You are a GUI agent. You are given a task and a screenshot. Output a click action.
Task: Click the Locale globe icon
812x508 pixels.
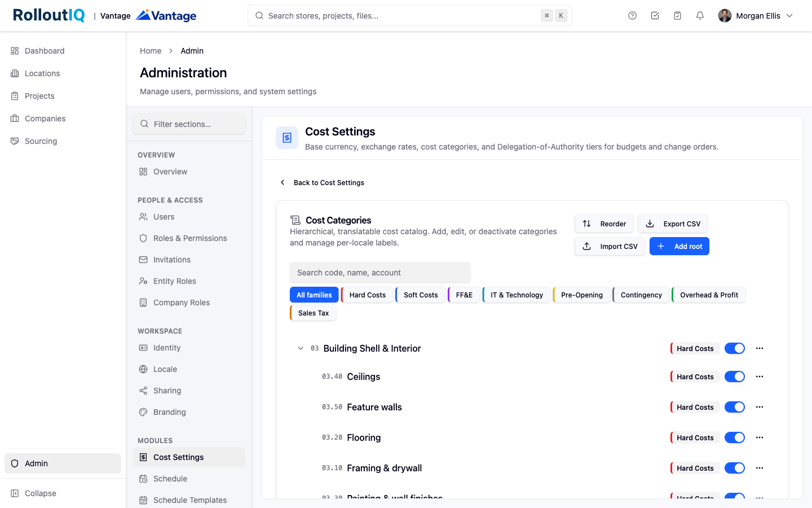point(143,369)
